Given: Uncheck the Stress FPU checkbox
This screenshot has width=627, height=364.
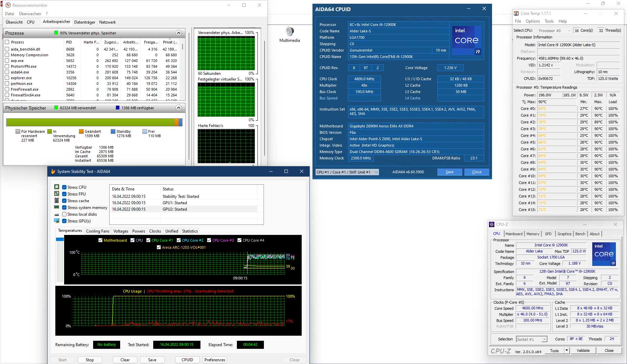Looking at the screenshot, I should pos(64,194).
